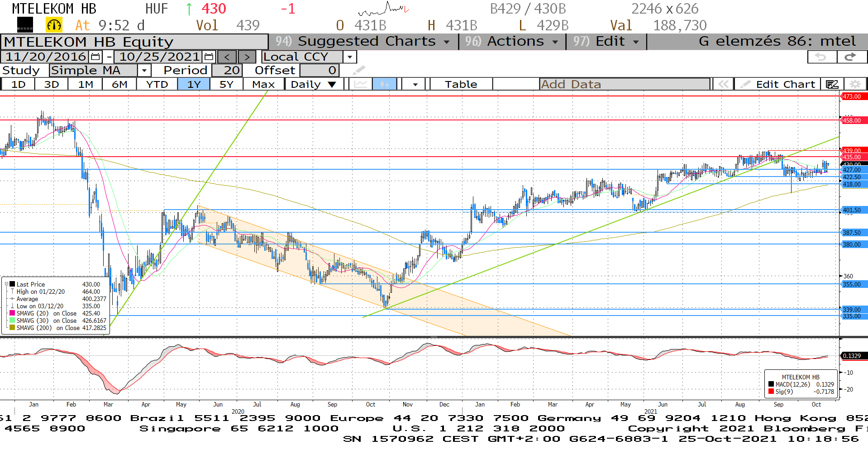Click the 458.00 red price level label
This screenshot has width=868, height=464.
pyautogui.click(x=854, y=120)
